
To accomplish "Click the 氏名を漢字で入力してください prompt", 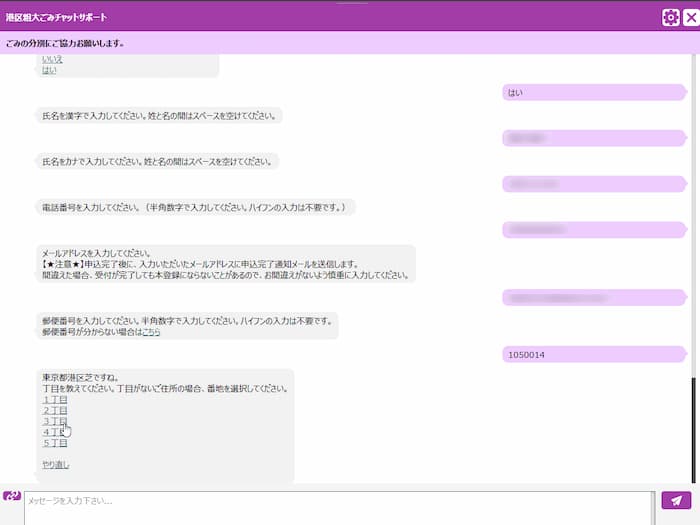I will (159, 116).
